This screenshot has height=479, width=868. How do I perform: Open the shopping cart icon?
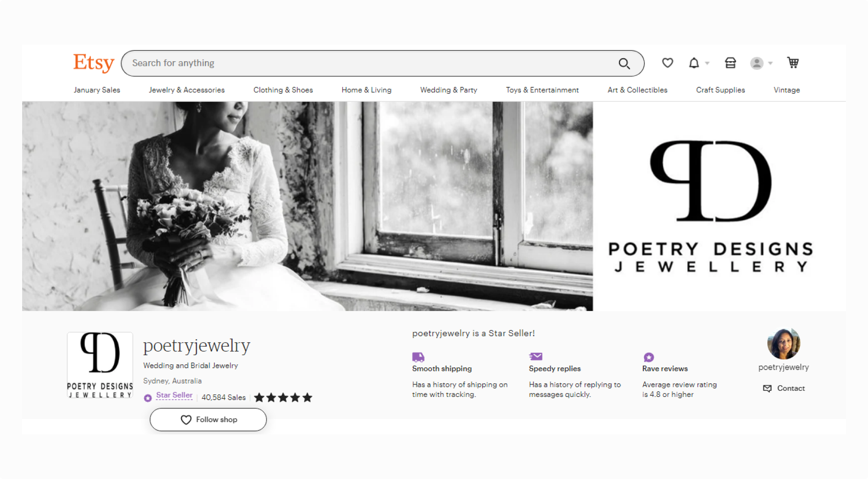click(793, 63)
